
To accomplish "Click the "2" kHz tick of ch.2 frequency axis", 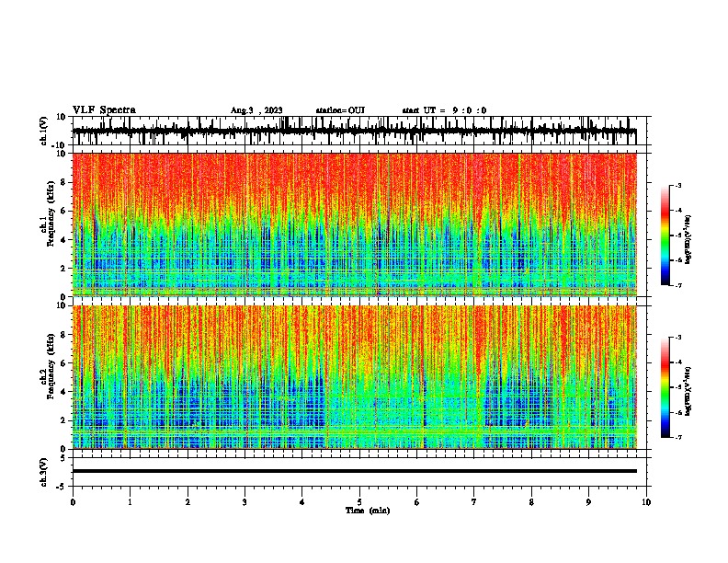I will point(64,420).
